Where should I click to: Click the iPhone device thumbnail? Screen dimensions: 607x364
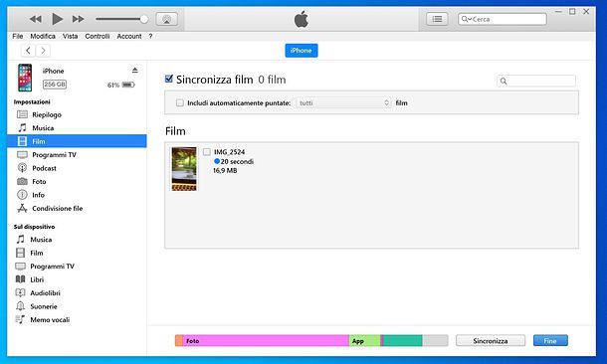pos(25,78)
